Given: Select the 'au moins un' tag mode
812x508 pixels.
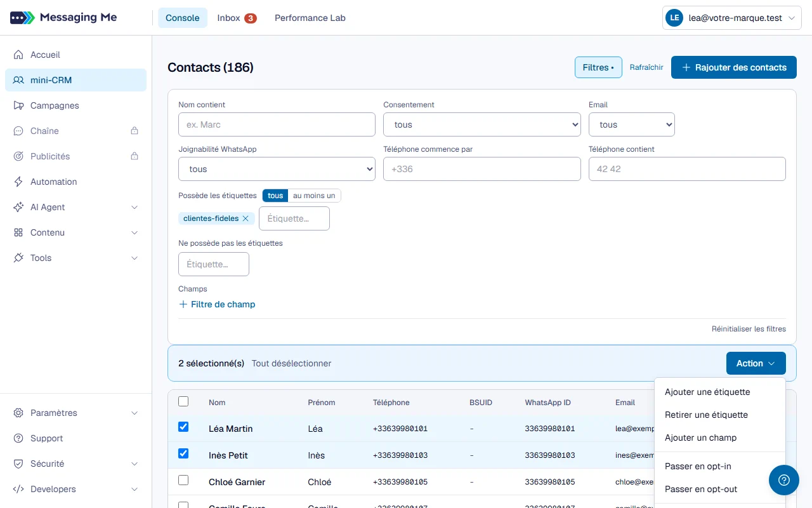Looking at the screenshot, I should coord(314,196).
